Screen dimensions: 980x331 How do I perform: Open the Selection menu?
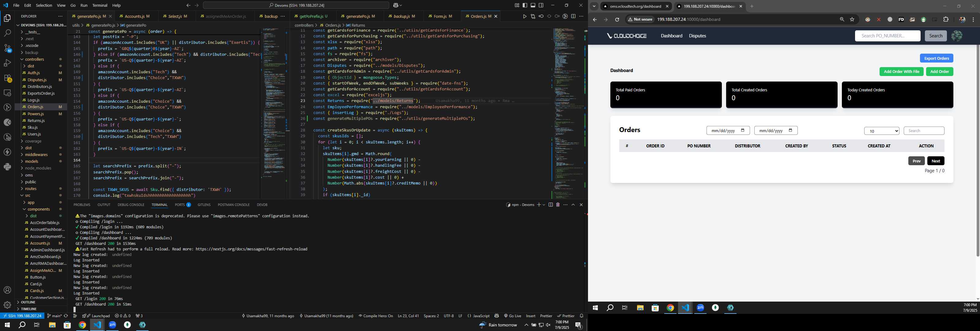tap(44, 5)
